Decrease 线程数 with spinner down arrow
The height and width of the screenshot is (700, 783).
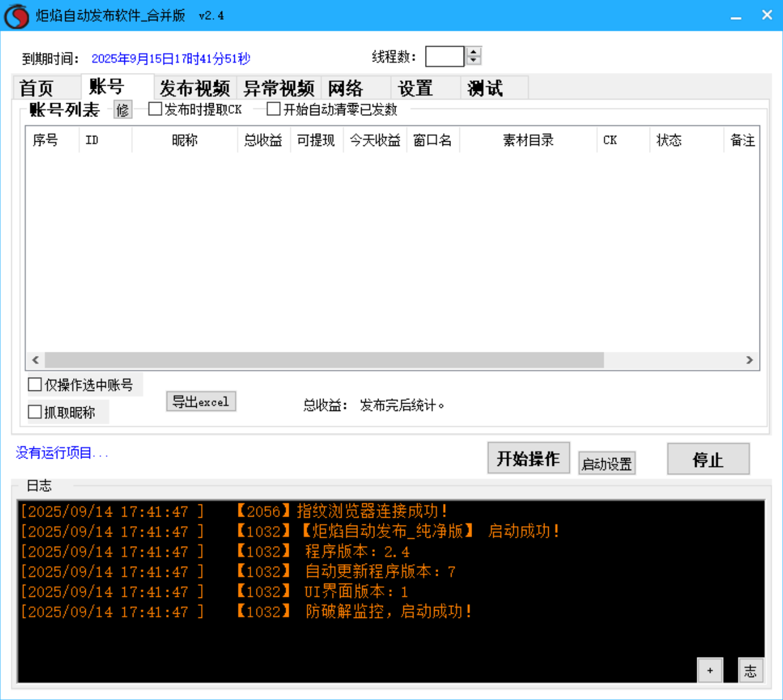coord(474,60)
